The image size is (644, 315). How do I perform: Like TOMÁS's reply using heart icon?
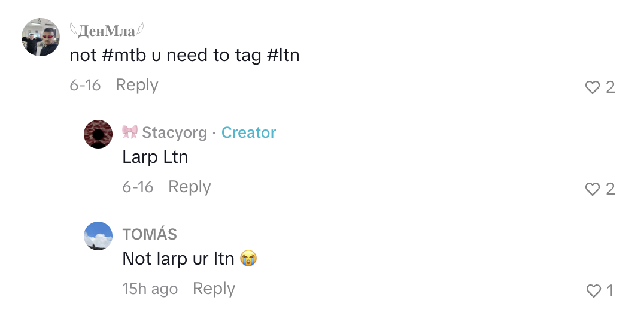(x=593, y=291)
